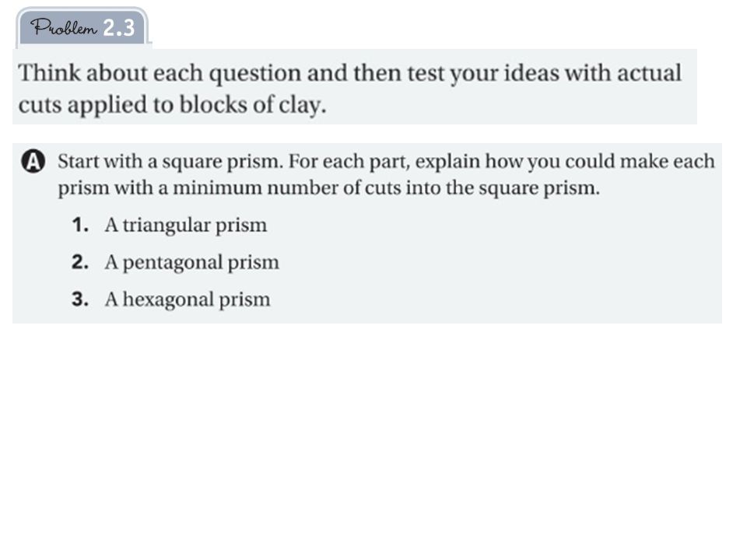Click the list number 2.
Image resolution: width=747 pixels, height=560 pixels.
(x=80, y=262)
